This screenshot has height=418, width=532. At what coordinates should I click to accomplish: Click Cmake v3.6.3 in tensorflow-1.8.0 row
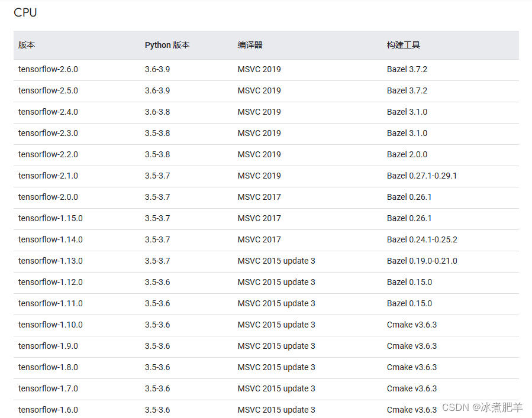(x=412, y=368)
